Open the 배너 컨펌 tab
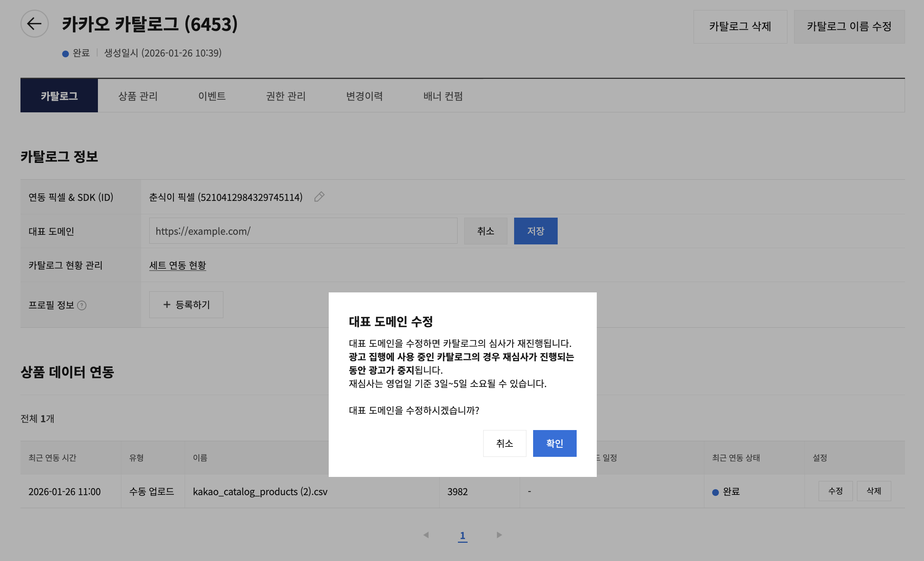This screenshot has width=924, height=561. click(x=443, y=96)
